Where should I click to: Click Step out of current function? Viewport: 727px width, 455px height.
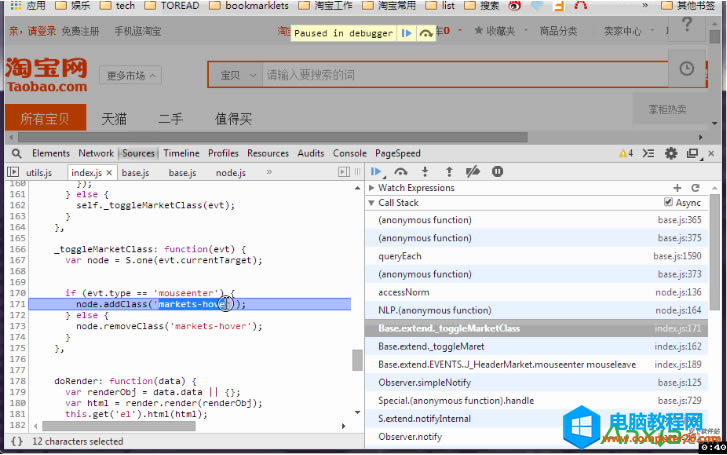click(449, 172)
